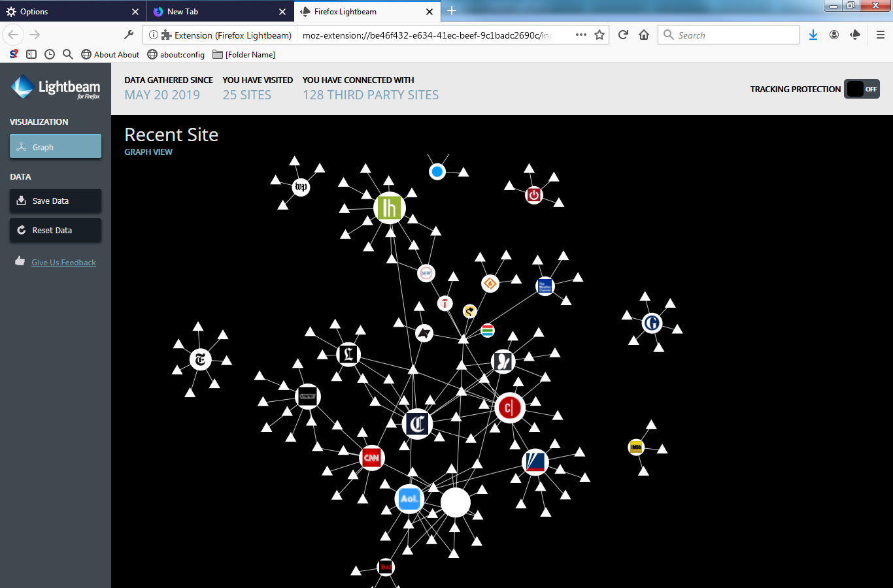Click the browser Search field
893x588 pixels.
click(x=728, y=35)
